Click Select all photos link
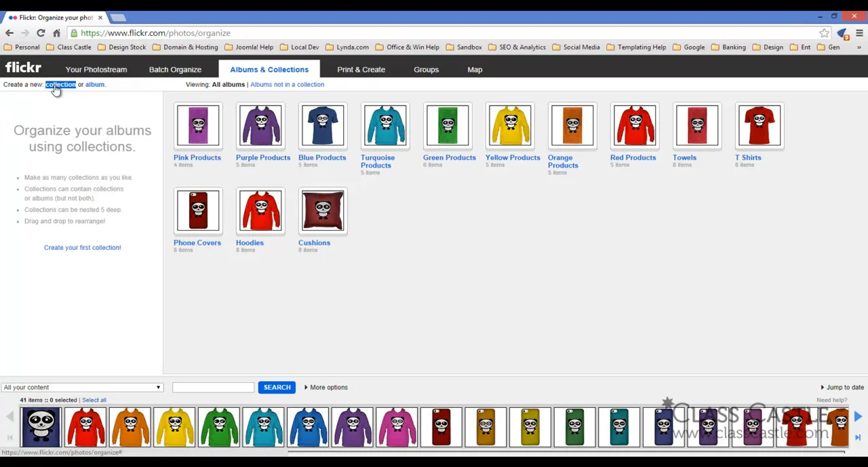 (94, 400)
